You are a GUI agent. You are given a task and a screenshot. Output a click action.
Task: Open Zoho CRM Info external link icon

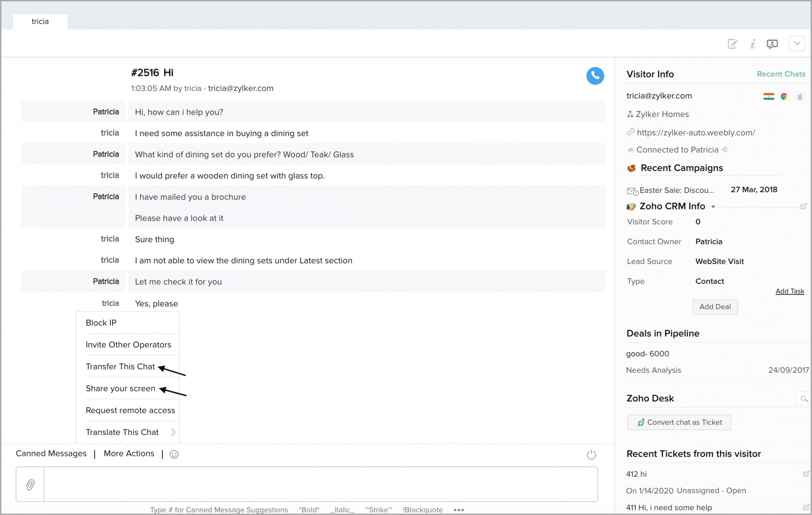pos(803,206)
